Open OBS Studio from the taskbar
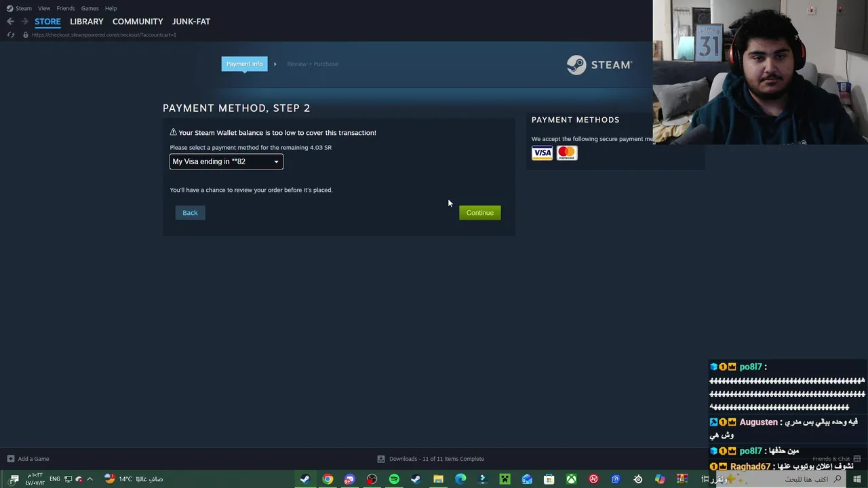This screenshot has height=488, width=868. coord(372,479)
